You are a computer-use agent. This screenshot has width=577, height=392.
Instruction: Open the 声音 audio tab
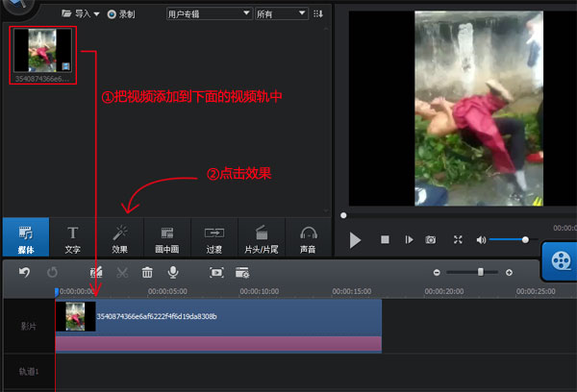(x=308, y=236)
